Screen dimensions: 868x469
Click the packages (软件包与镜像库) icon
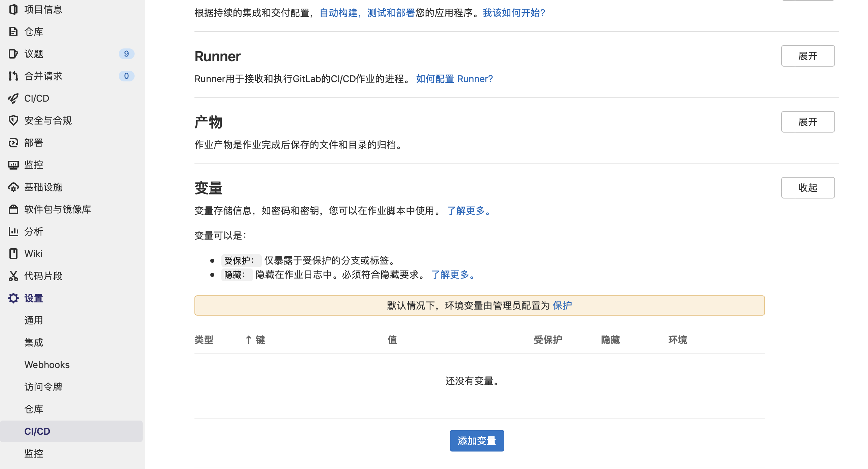point(13,209)
